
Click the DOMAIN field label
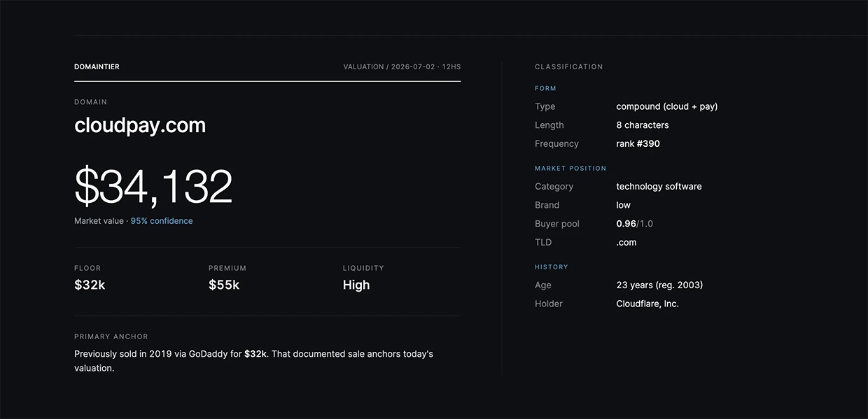(91, 102)
